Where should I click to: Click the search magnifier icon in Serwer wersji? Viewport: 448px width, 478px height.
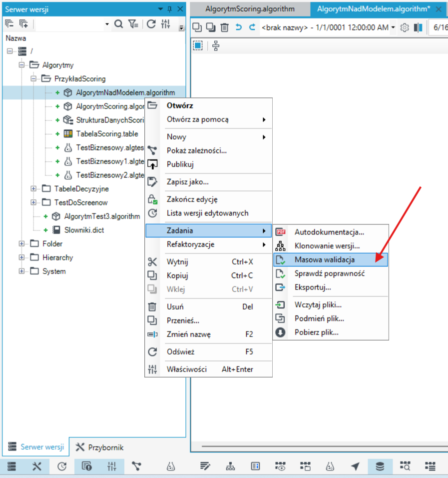[118, 24]
